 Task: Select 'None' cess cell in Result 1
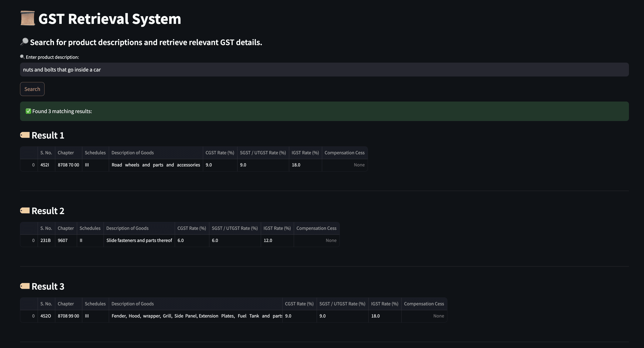point(345,165)
